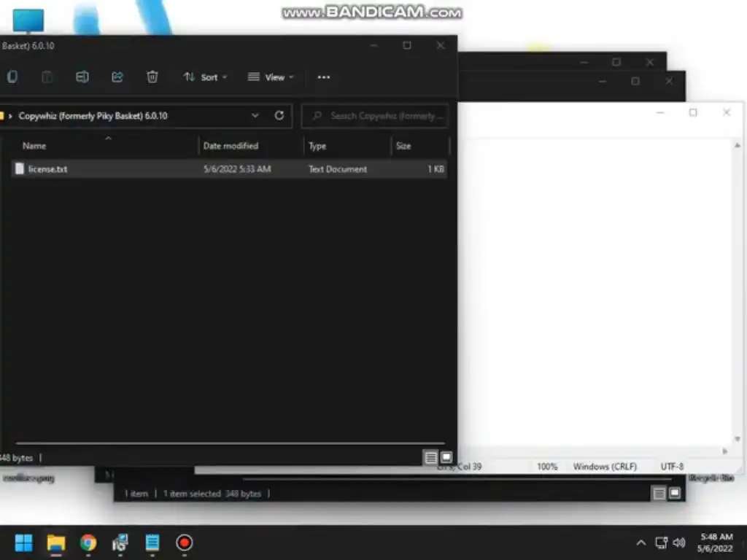Image resolution: width=747 pixels, height=560 pixels.
Task: Click the Notepad zoom level 100%
Action: (x=547, y=467)
